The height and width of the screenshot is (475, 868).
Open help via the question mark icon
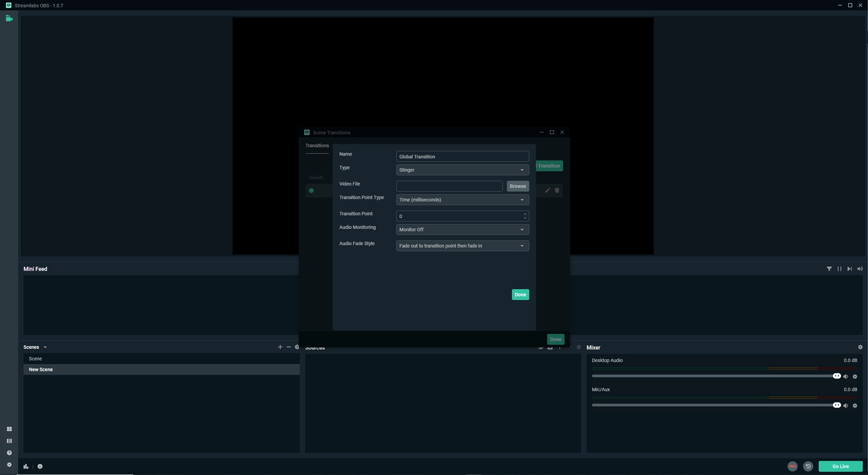pyautogui.click(x=9, y=453)
